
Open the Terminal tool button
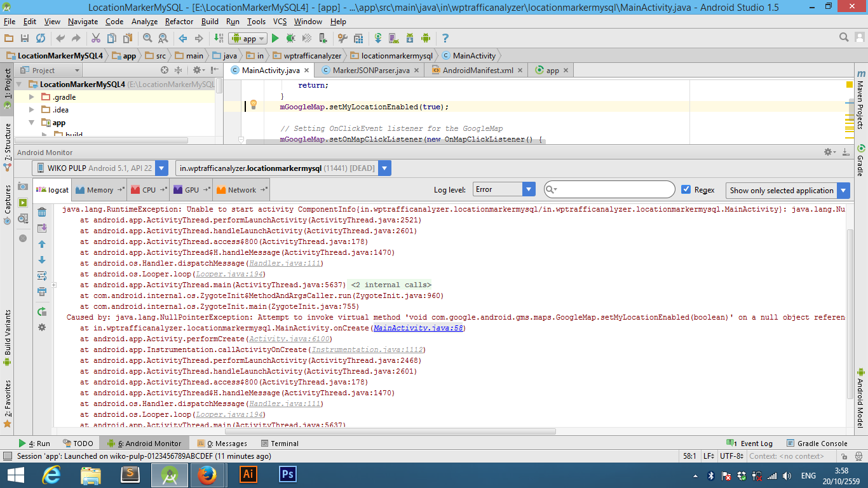point(278,444)
